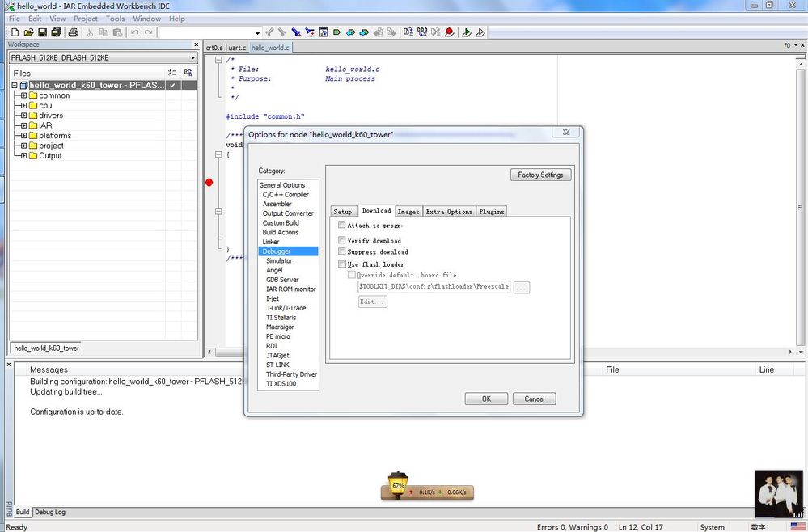Redo the edit via toolbar arrow
This screenshot has height=532, width=808.
pyautogui.click(x=148, y=32)
